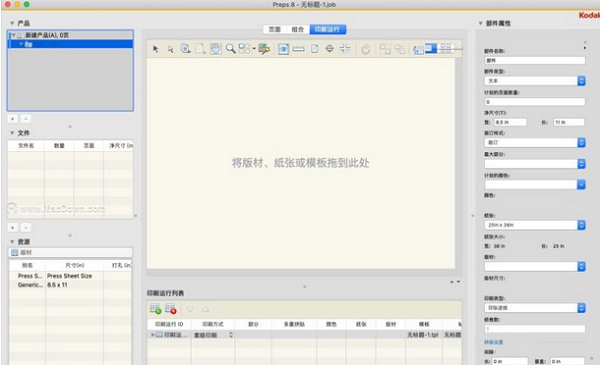The image size is (600, 365).
Task: Open the small arrow beside zoom-to-fit
Action: click(254, 49)
